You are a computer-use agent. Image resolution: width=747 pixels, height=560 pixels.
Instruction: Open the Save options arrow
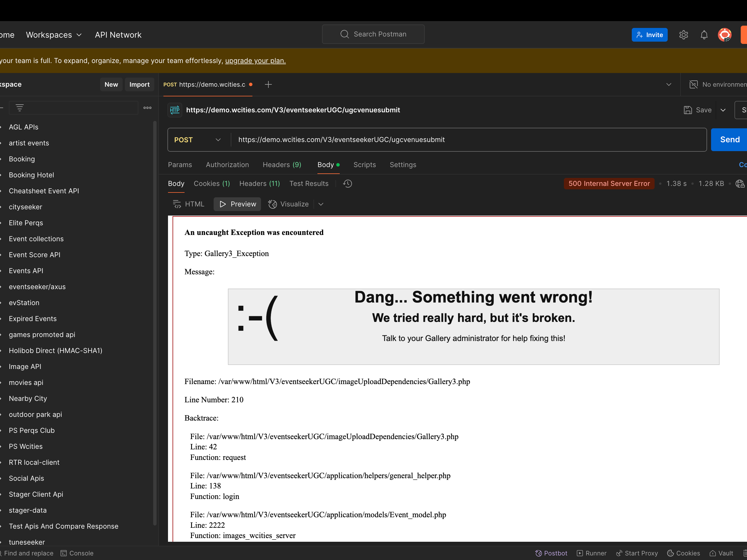723,110
